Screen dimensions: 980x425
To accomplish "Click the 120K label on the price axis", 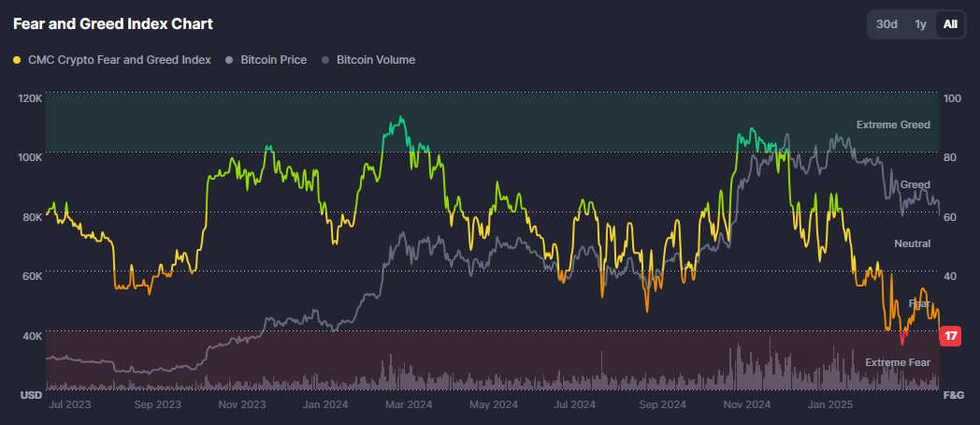I will [x=30, y=97].
